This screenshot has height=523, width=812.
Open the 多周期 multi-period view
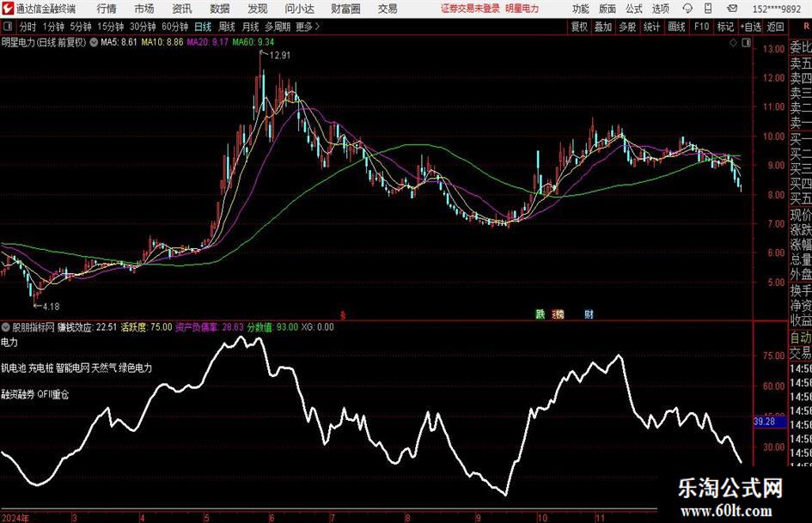[278, 27]
